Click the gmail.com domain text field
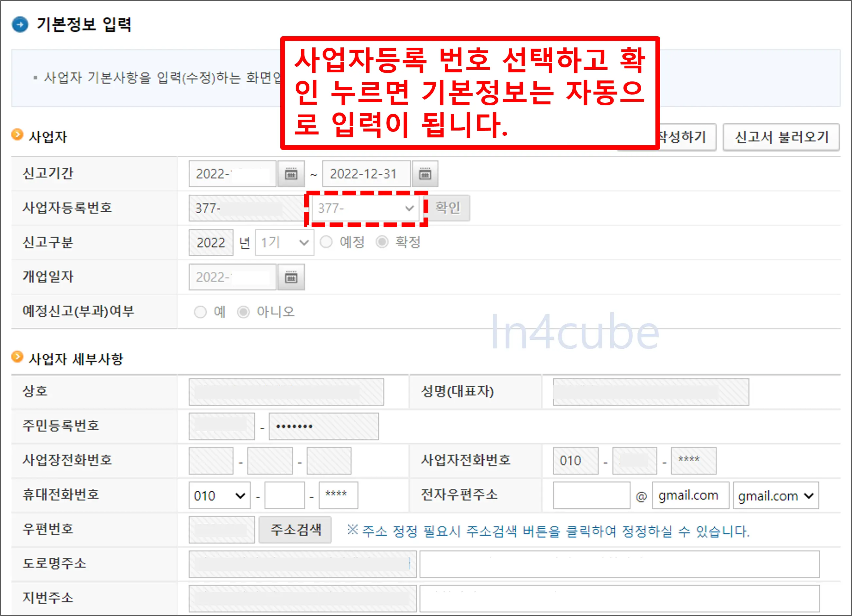The image size is (852, 616). point(690,496)
